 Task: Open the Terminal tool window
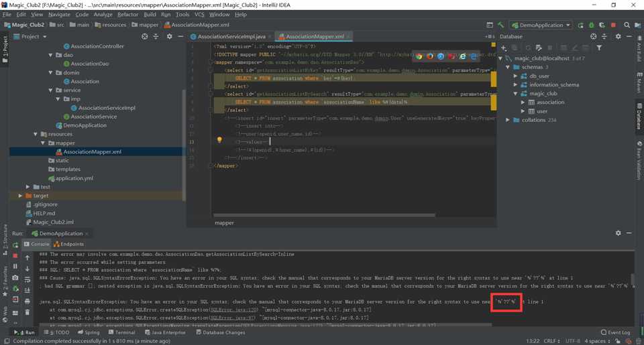tap(121, 332)
